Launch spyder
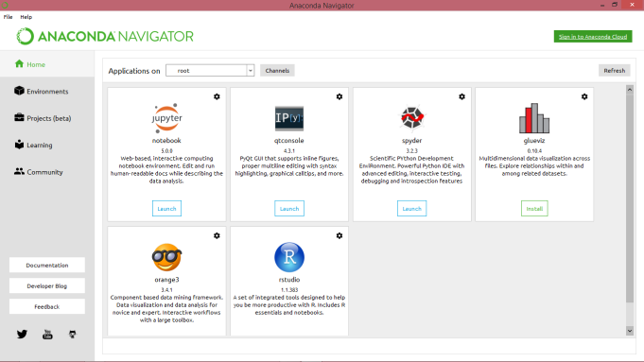This screenshot has width=644, height=362. point(412,209)
